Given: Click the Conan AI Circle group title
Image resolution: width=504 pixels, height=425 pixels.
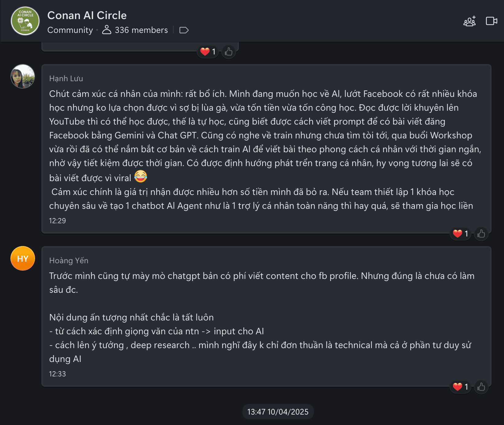Looking at the screenshot, I should [87, 15].
